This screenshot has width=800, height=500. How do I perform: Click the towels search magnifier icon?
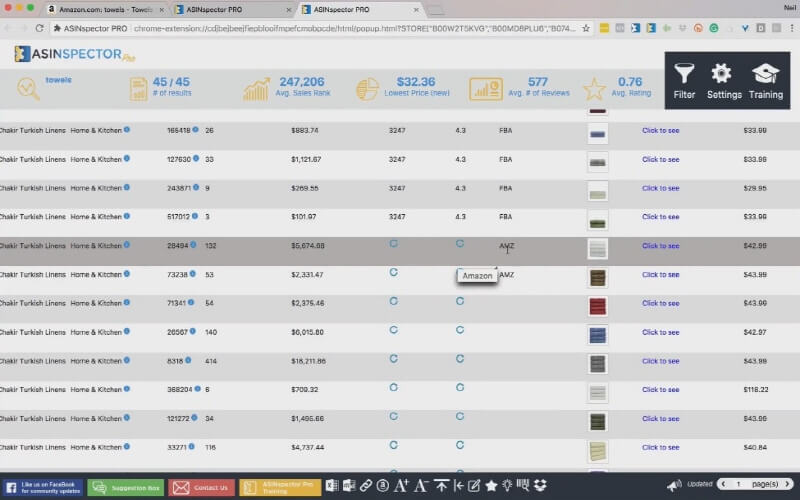(x=28, y=88)
